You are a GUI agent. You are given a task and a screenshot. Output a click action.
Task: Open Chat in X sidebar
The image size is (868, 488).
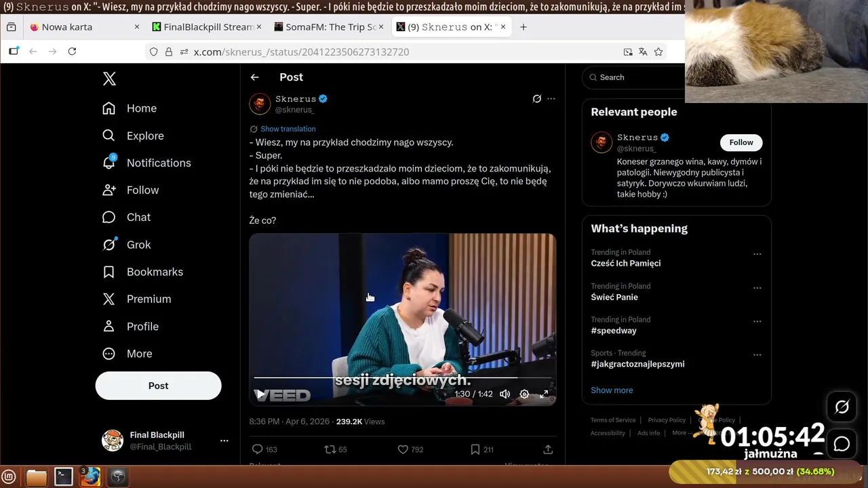[126, 217]
